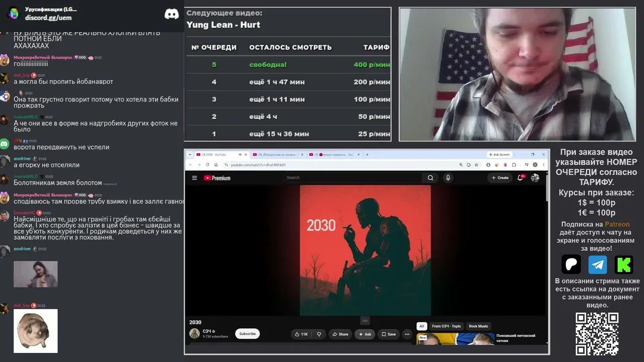Open the СЗЧ channel avatar

[x=194, y=333]
